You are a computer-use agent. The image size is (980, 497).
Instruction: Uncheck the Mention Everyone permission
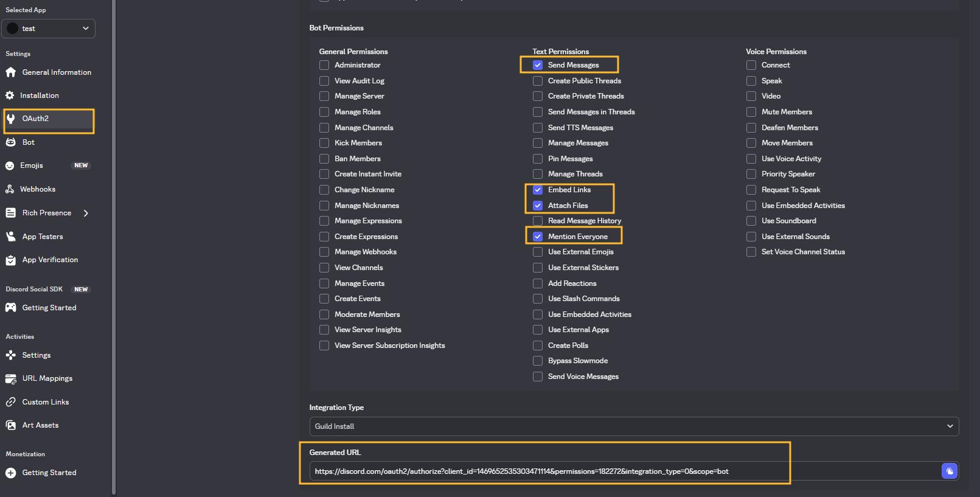[538, 237]
